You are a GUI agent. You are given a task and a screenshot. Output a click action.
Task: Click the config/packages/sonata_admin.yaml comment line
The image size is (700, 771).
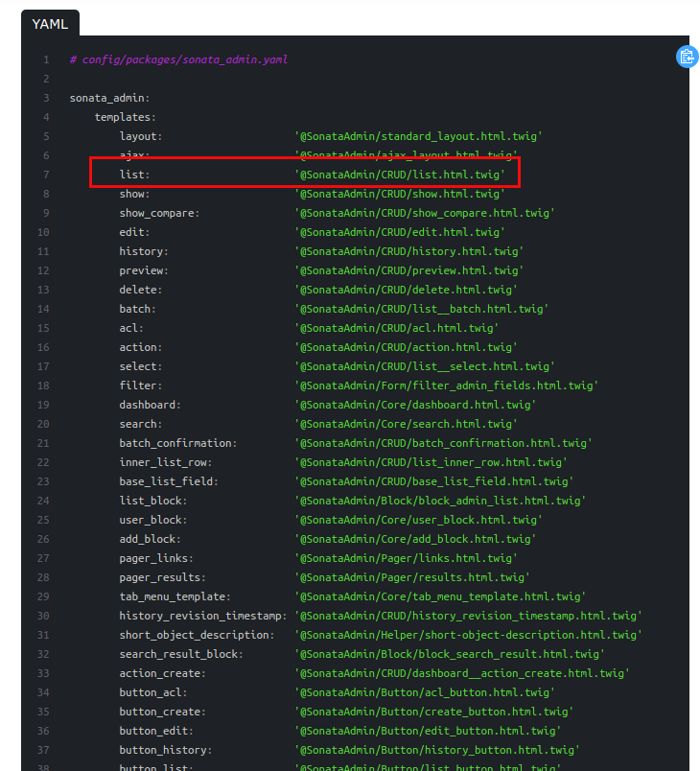click(x=178, y=59)
